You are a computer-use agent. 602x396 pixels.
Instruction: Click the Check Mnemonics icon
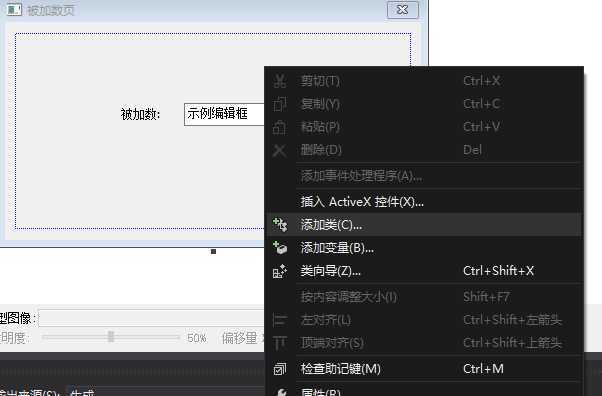280,369
